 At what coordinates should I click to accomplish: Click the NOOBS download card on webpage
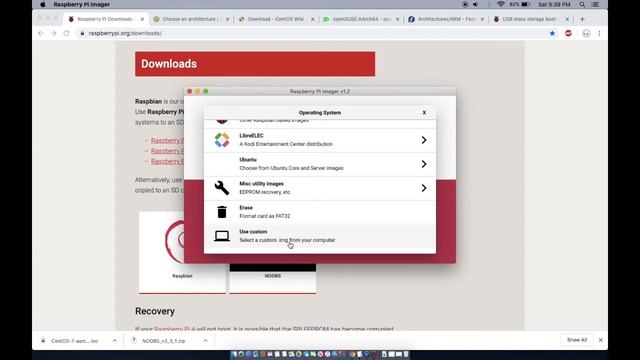tap(273, 278)
